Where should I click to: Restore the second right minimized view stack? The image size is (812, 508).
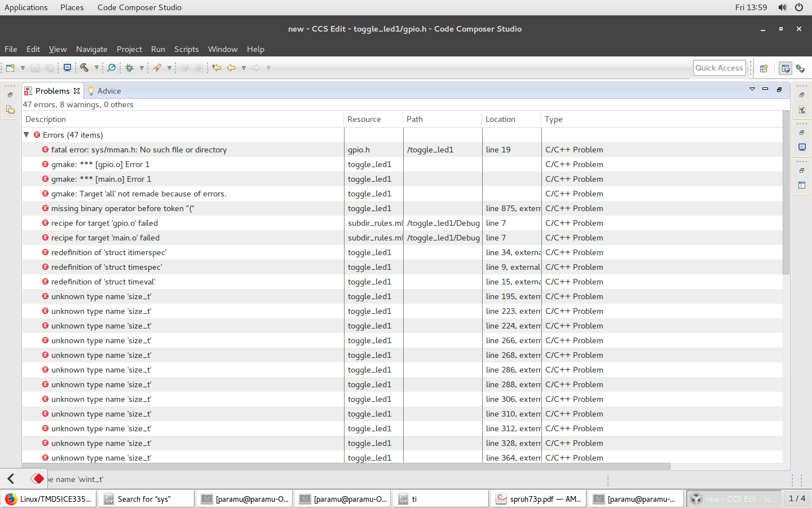point(802,133)
